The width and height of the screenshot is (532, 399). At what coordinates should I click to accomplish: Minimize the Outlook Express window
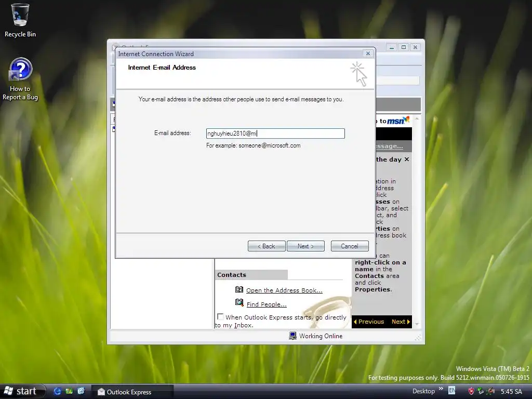pyautogui.click(x=392, y=47)
